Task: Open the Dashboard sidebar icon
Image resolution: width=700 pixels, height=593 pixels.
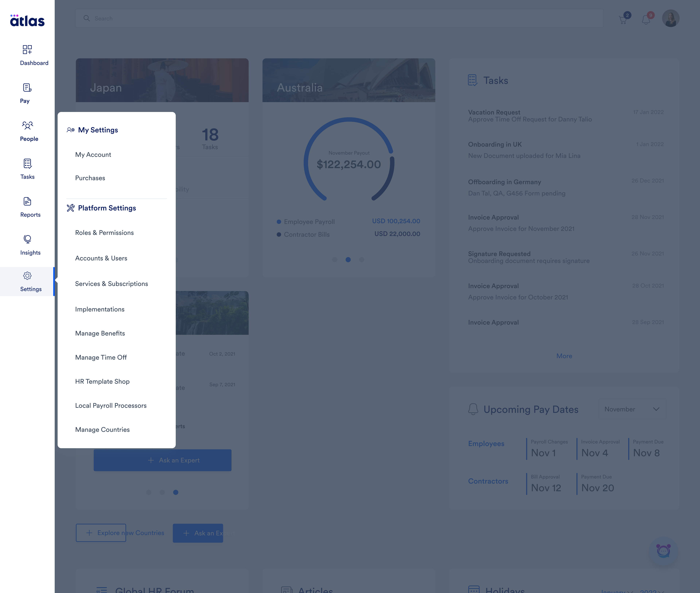Action: (27, 50)
